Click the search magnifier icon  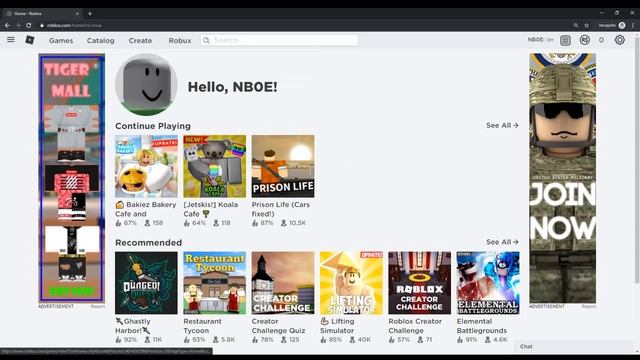point(206,40)
